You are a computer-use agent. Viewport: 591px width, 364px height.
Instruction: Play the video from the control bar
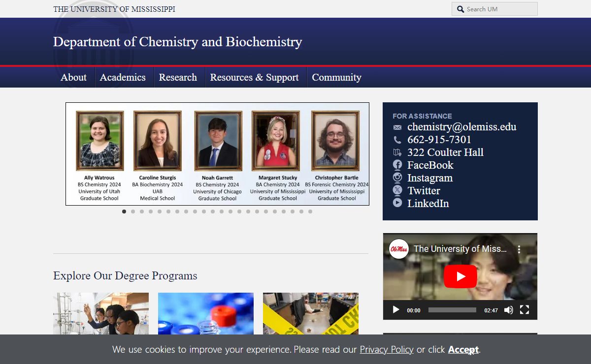pyautogui.click(x=395, y=310)
